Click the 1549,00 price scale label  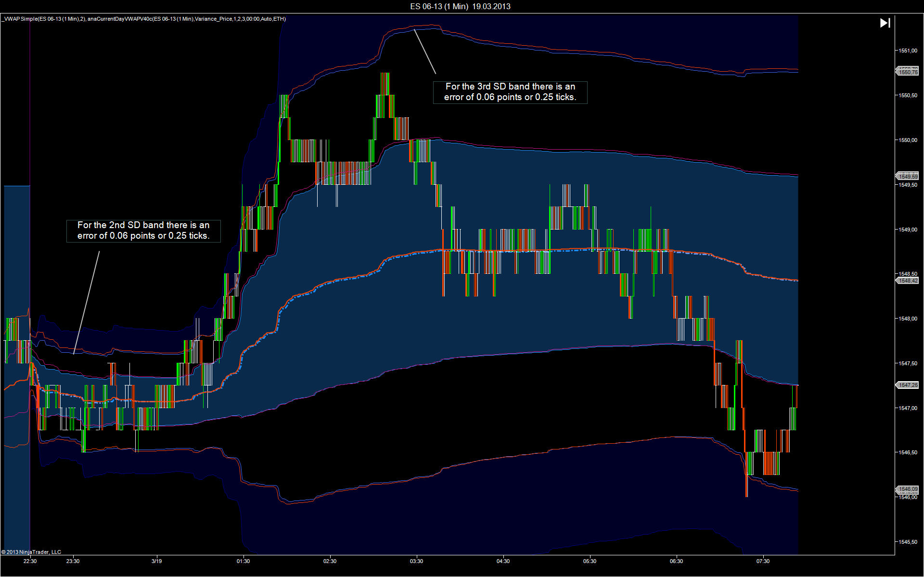908,230
